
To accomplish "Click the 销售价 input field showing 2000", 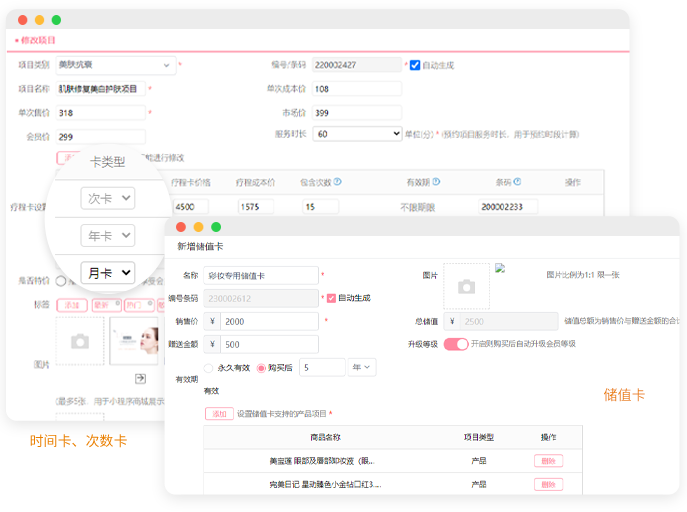I will [269, 321].
